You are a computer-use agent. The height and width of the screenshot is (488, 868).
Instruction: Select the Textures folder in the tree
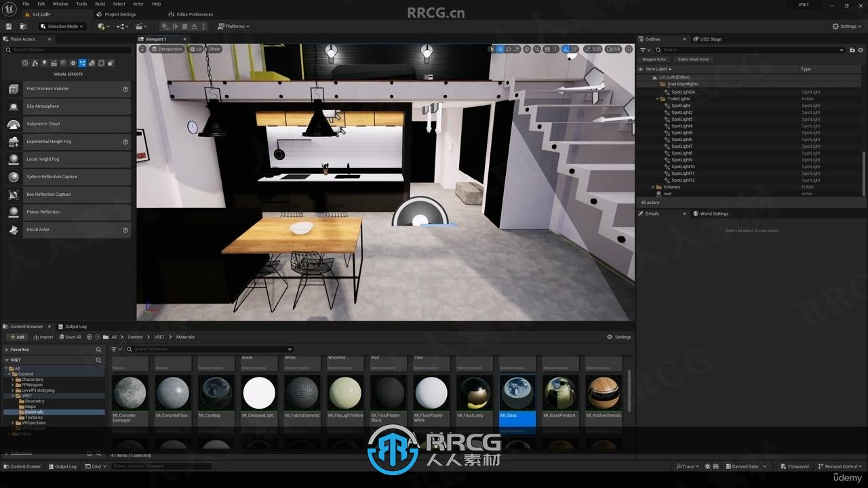(x=34, y=418)
